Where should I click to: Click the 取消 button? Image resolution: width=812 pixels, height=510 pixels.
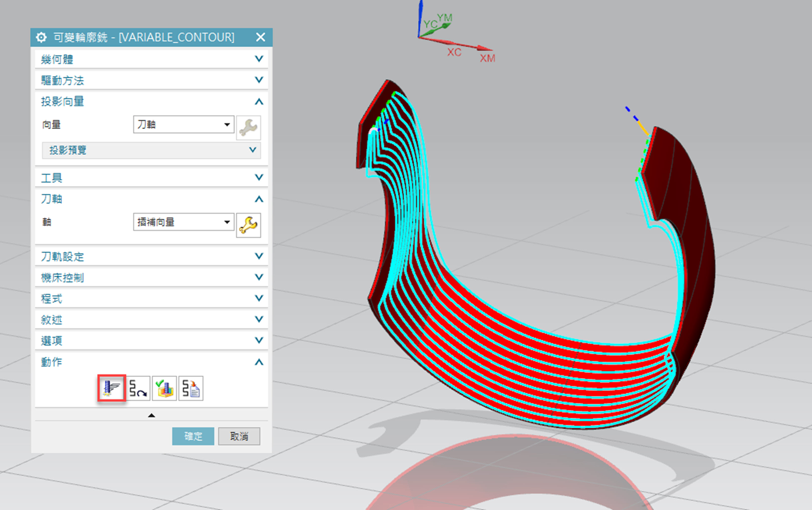pyautogui.click(x=239, y=436)
